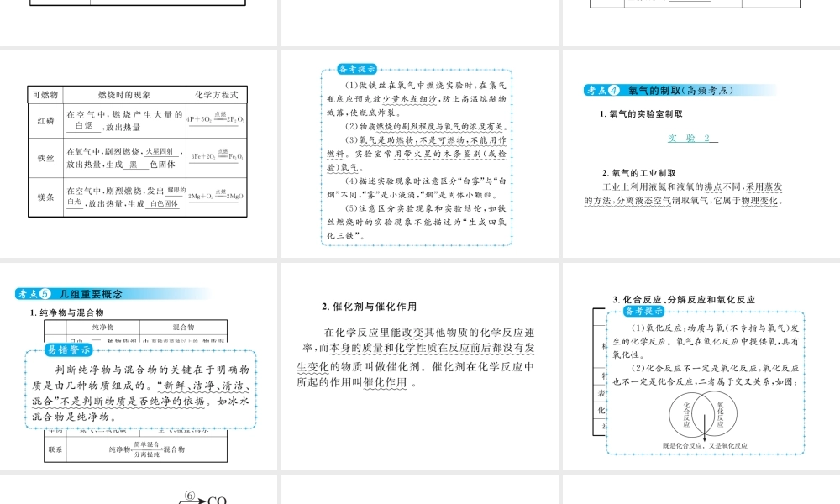Click the '铁丝' cell in the table
Viewport: 840px width, 504px height.
45,158
